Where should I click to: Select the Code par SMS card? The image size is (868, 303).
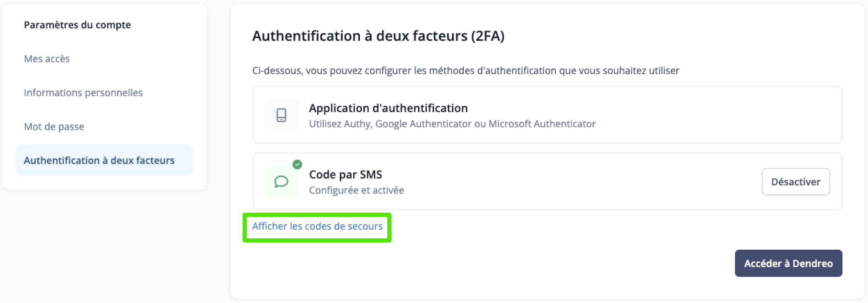pyautogui.click(x=547, y=181)
